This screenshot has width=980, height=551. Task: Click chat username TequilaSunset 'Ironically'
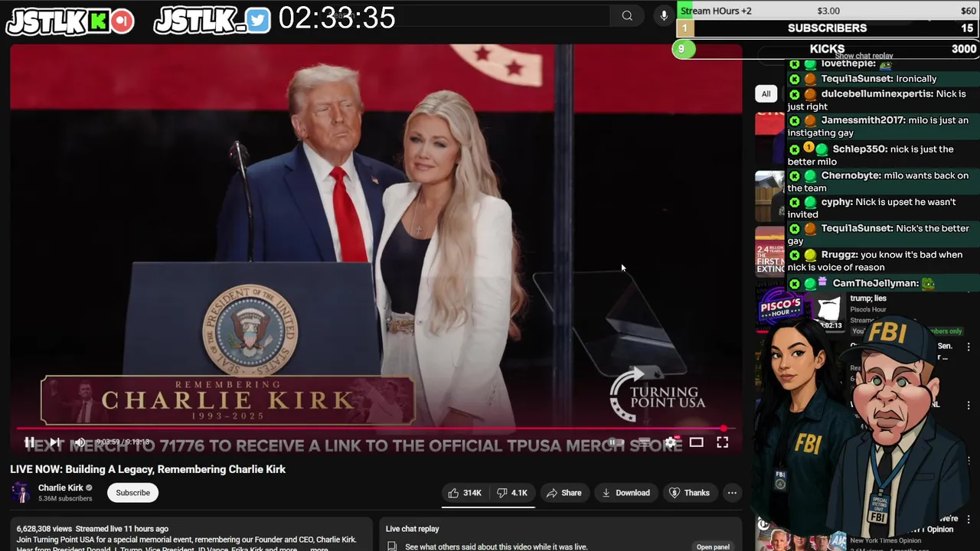857,79
